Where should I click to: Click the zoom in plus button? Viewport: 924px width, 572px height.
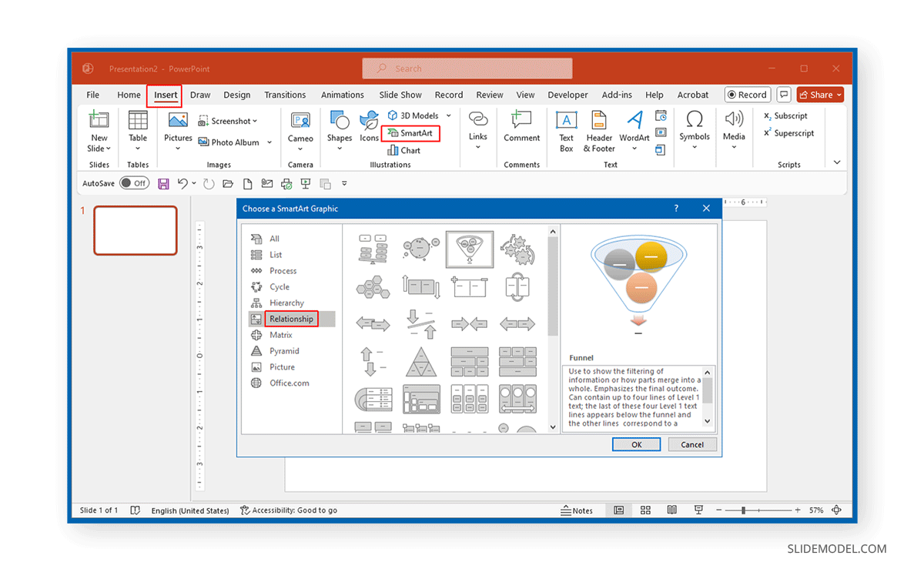(x=798, y=510)
